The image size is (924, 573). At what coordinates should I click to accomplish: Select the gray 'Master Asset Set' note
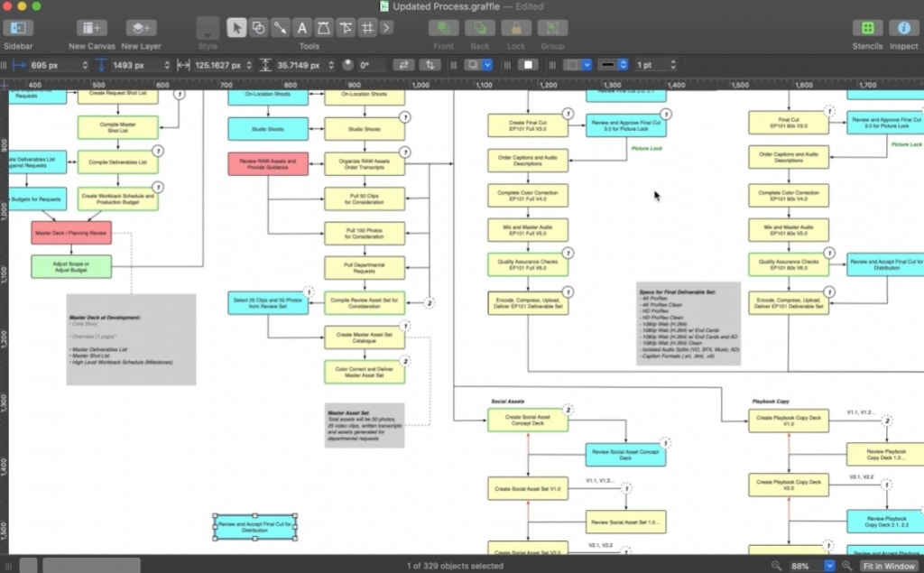coord(365,425)
